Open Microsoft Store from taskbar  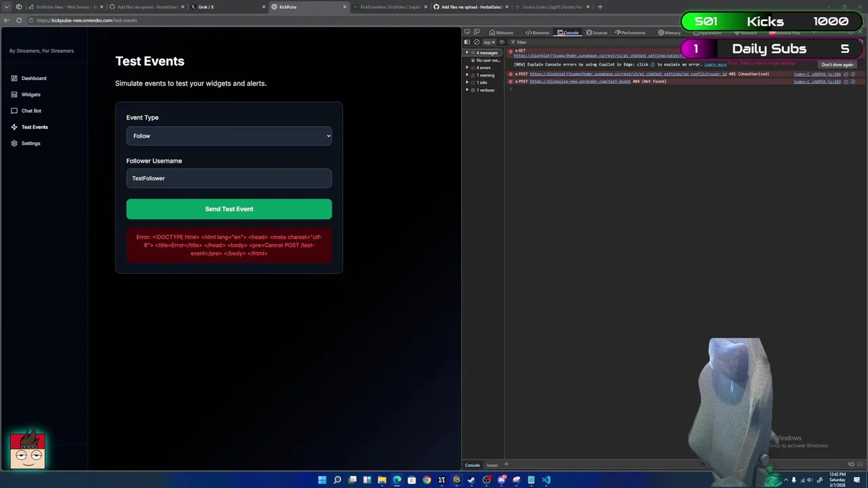(412, 480)
